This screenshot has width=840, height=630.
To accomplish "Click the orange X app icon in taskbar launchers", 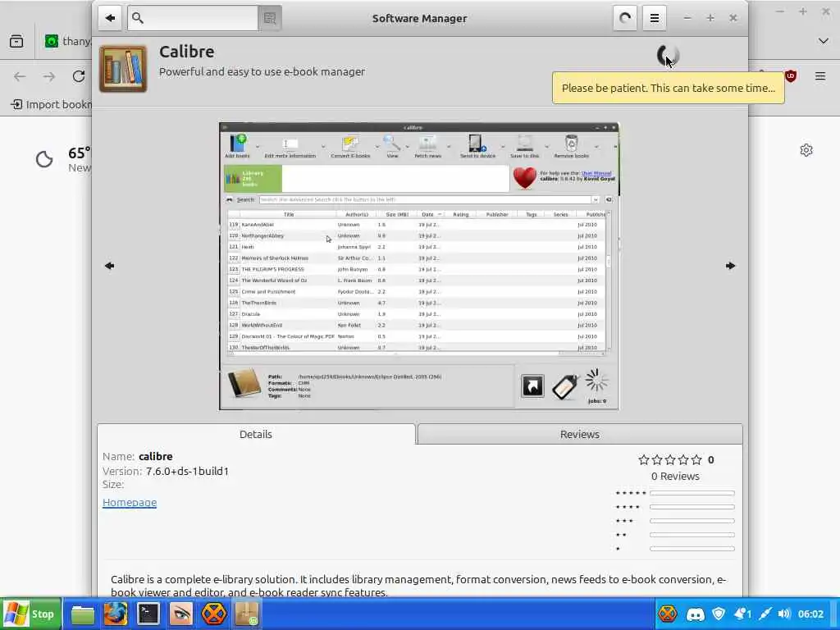I will pyautogui.click(x=213, y=614).
